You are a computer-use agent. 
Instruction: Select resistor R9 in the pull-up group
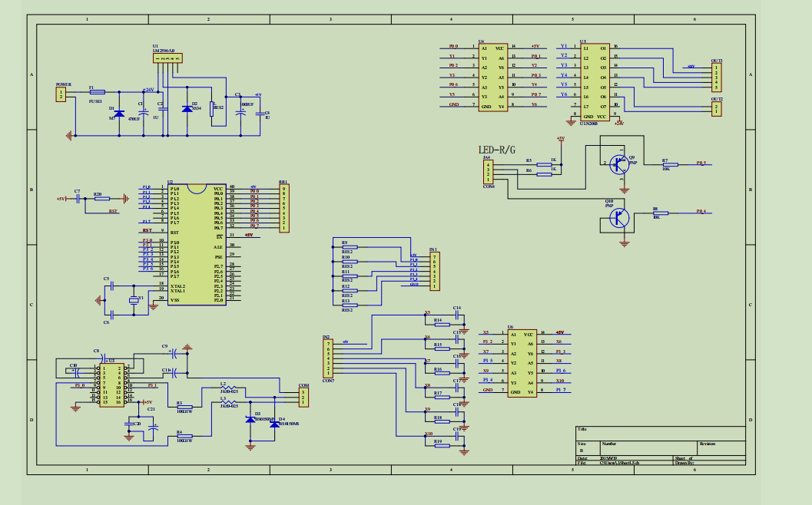pyautogui.click(x=350, y=247)
